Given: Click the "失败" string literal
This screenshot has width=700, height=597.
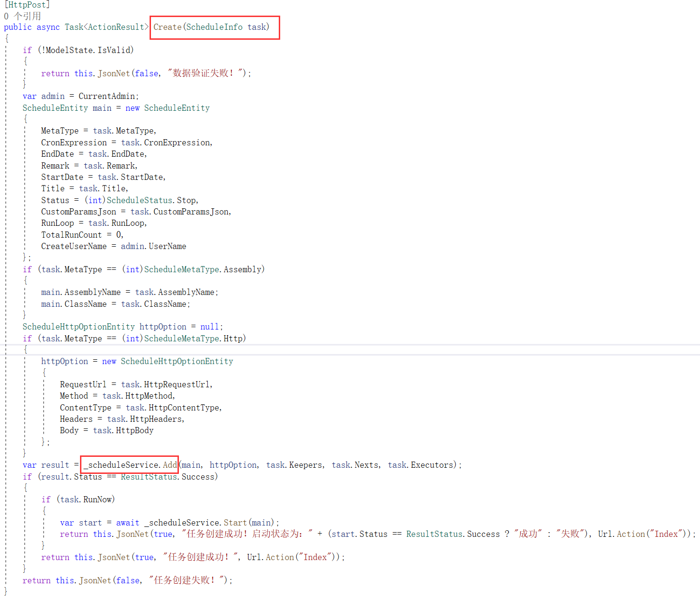Looking at the screenshot, I should pos(570,534).
